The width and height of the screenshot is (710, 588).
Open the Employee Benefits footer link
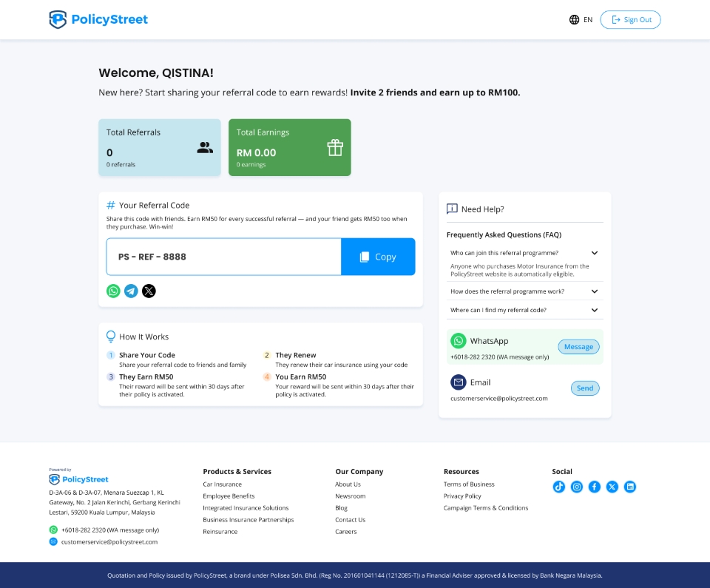[x=229, y=496]
